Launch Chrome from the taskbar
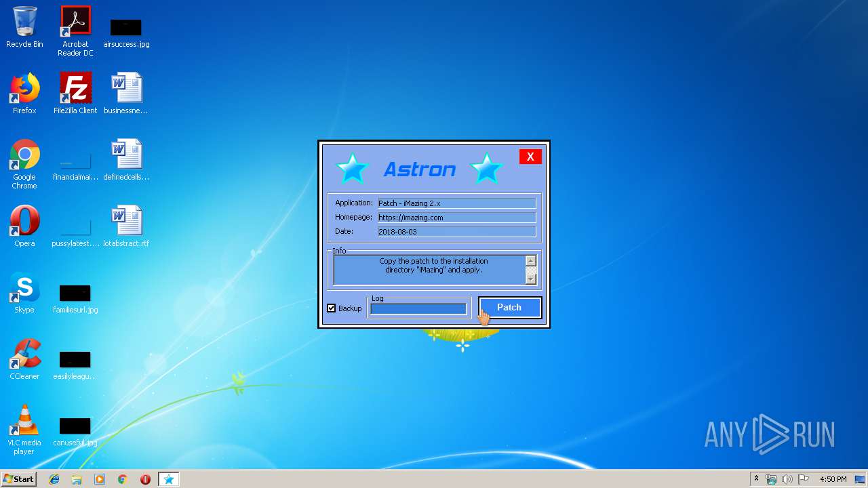 [x=123, y=479]
